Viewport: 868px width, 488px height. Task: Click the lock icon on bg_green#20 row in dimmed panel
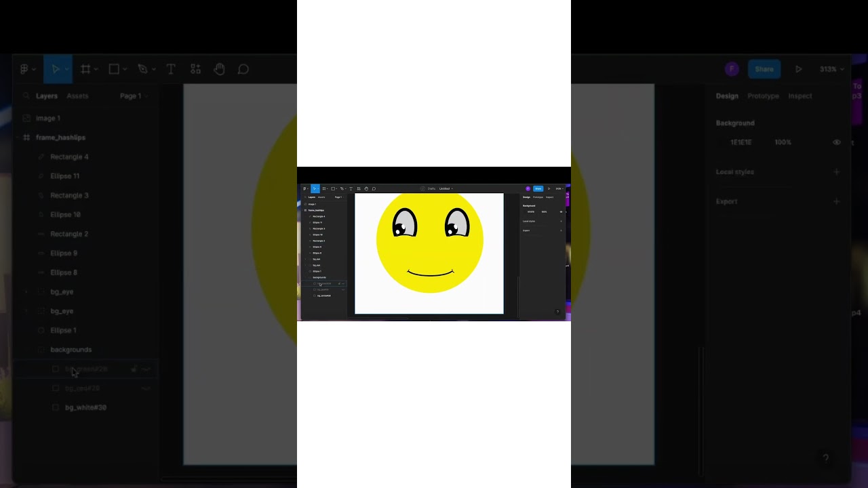tap(134, 369)
